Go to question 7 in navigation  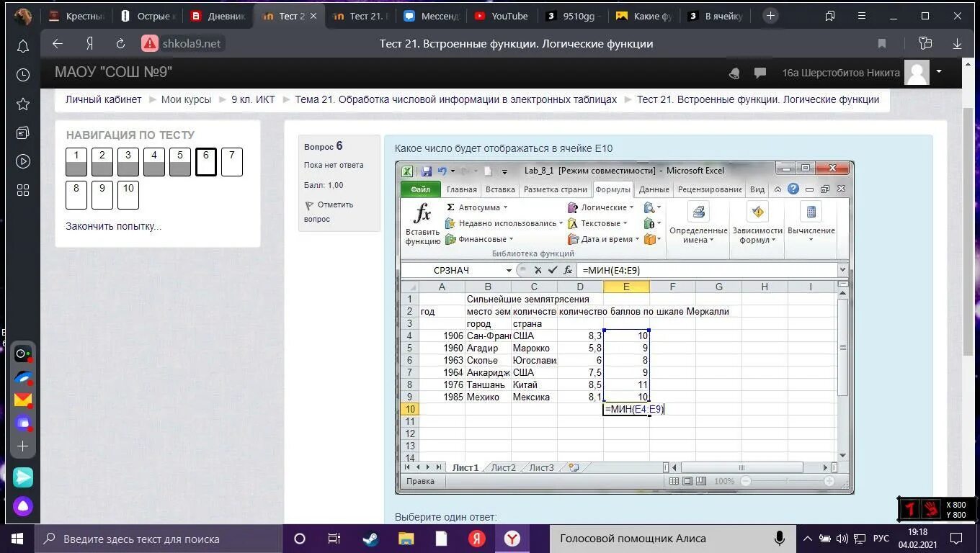click(x=232, y=162)
